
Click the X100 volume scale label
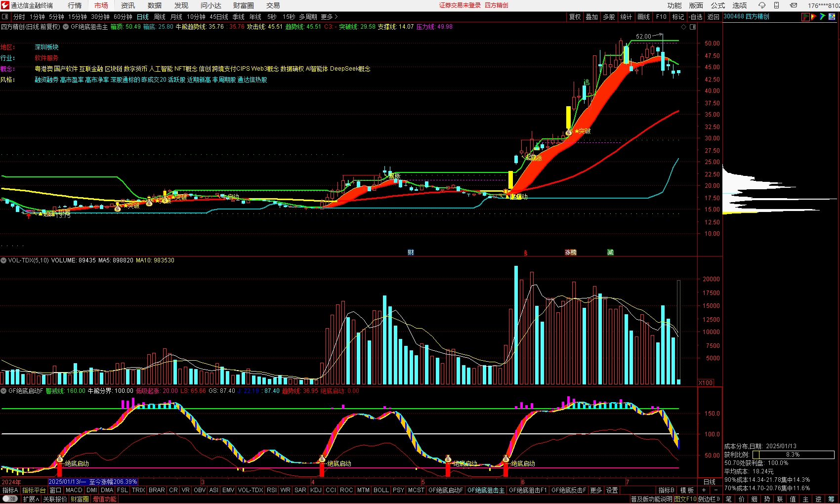(x=706, y=383)
